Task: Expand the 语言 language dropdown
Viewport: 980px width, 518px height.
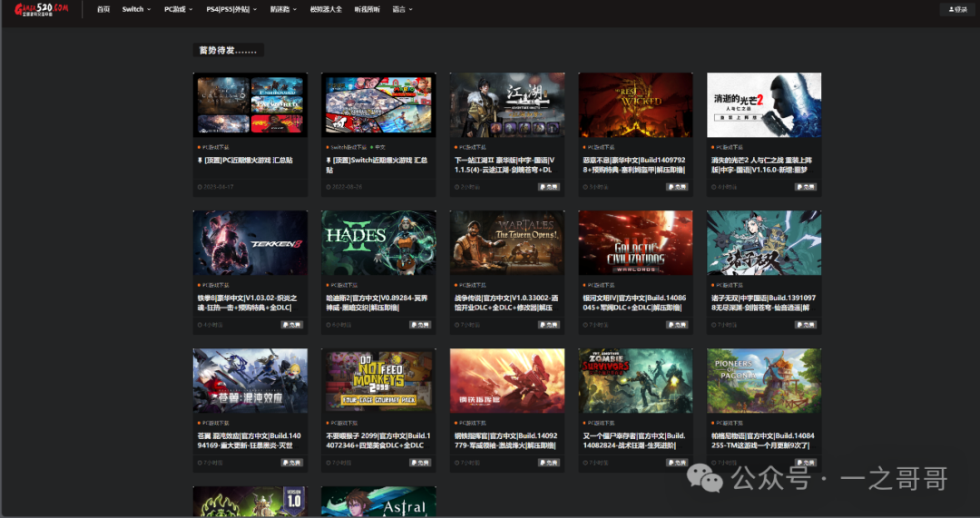Action: (403, 9)
